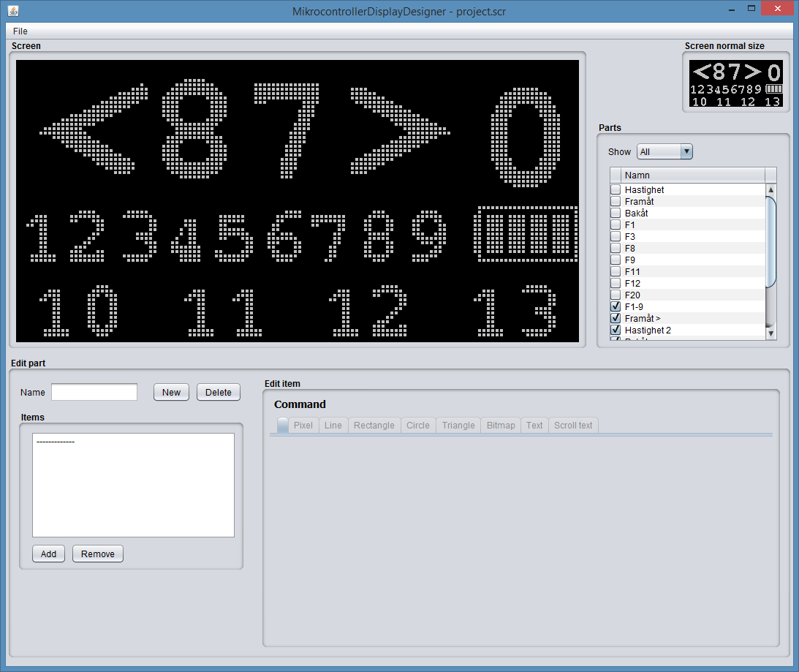Enable the Framåt part checkbox
799x672 pixels.
pyautogui.click(x=616, y=201)
